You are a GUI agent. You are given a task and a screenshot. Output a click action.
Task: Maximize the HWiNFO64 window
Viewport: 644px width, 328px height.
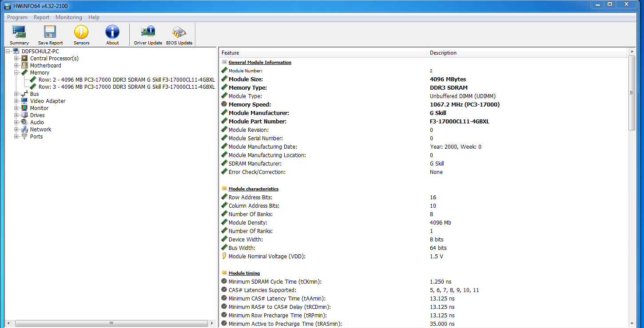pyautogui.click(x=610, y=4)
